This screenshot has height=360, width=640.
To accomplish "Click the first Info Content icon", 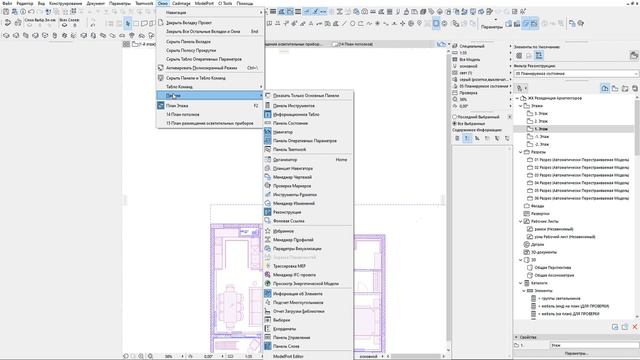I will tap(457, 138).
